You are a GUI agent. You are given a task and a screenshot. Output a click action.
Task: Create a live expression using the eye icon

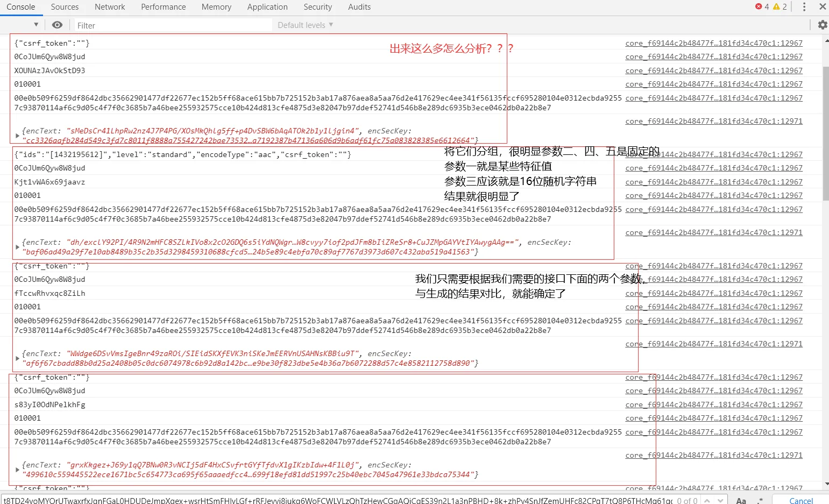click(x=57, y=25)
